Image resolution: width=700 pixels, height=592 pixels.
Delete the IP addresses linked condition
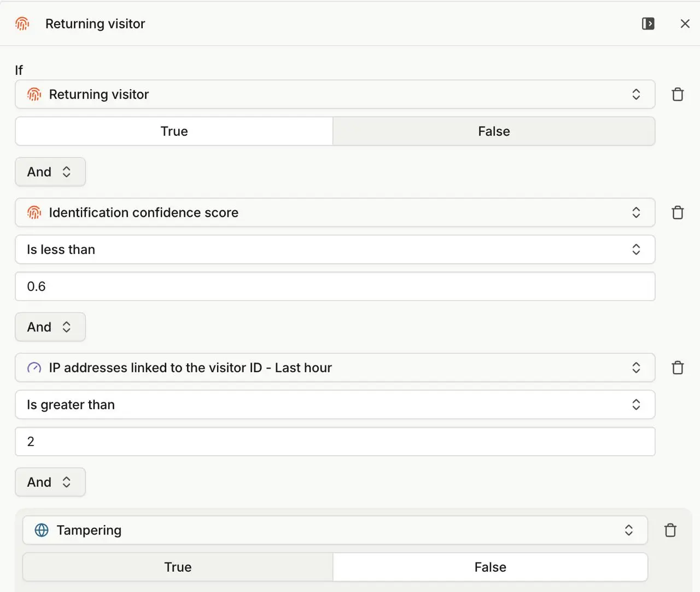[x=678, y=368]
